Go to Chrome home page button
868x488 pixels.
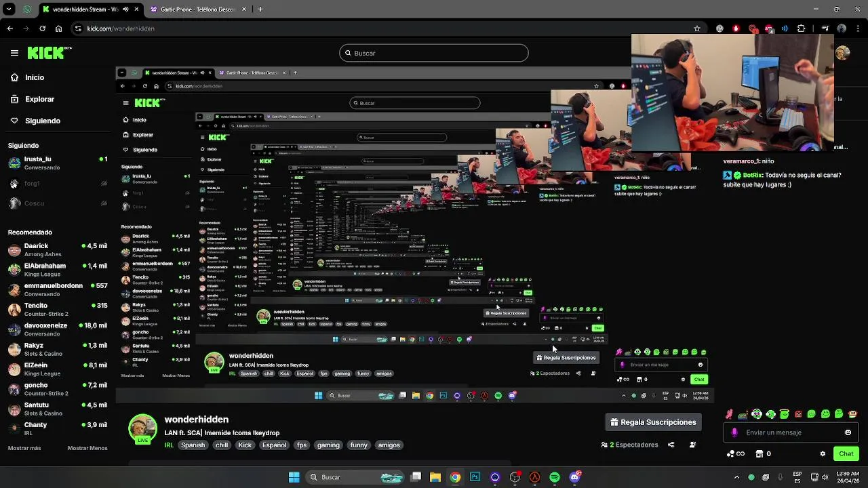pos(59,28)
